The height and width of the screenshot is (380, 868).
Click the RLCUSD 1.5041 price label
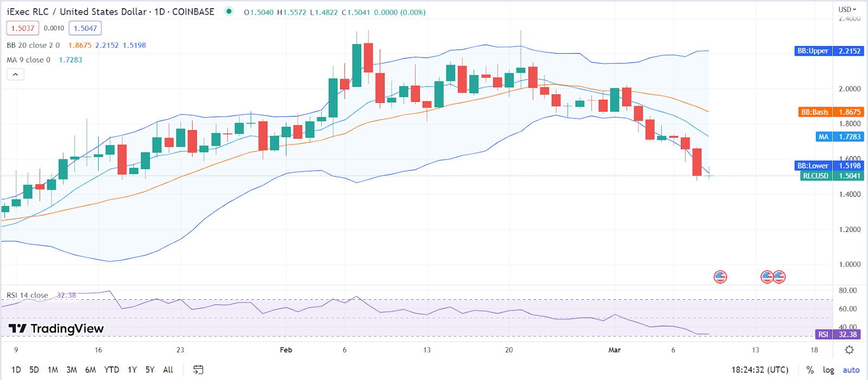pyautogui.click(x=832, y=176)
